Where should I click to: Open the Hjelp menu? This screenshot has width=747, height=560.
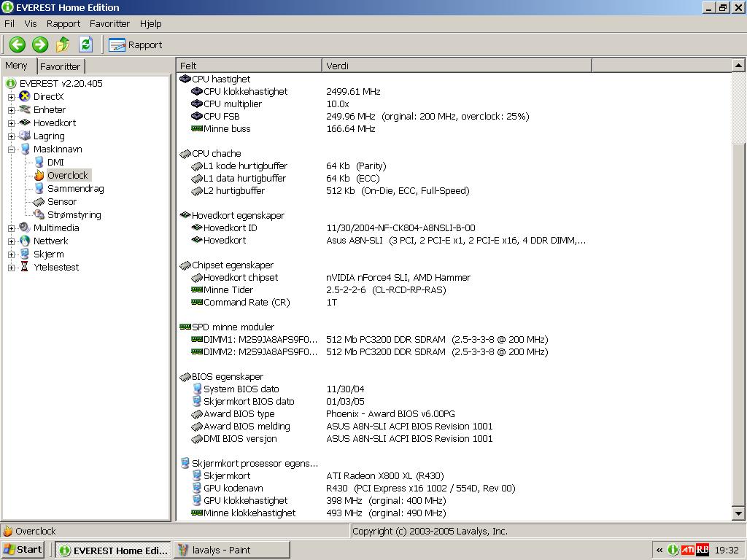coord(150,23)
